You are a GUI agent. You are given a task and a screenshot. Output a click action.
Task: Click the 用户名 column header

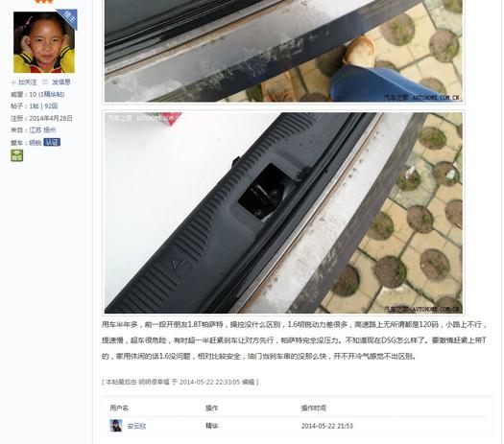119,409
